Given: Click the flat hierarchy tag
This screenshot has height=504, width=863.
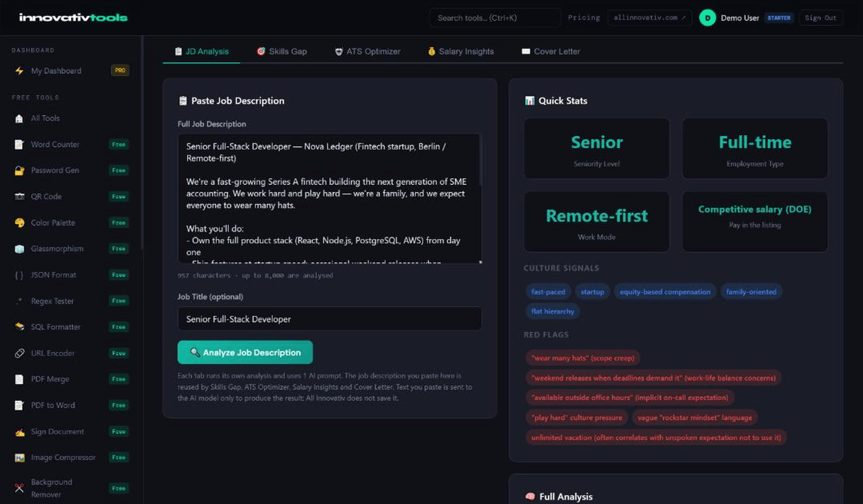Looking at the screenshot, I should 552,311.
